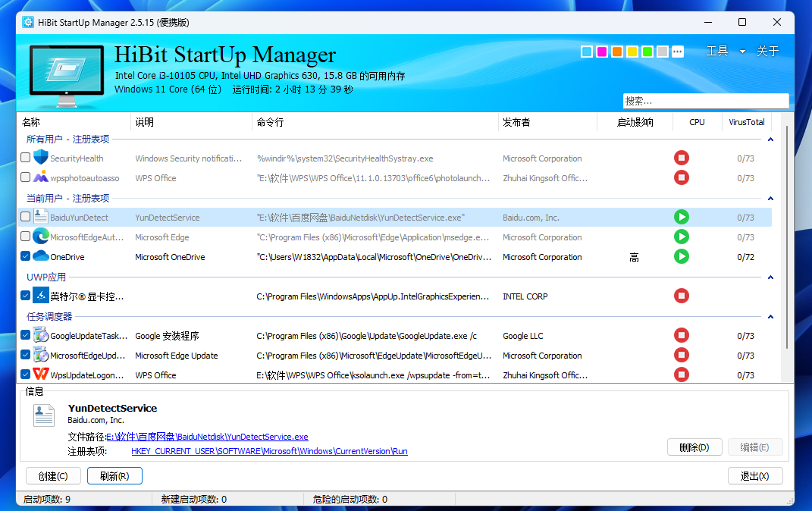Screen dimensions: 812x511
Task: Choose the cyan theme color swatch
Action: pyautogui.click(x=587, y=52)
